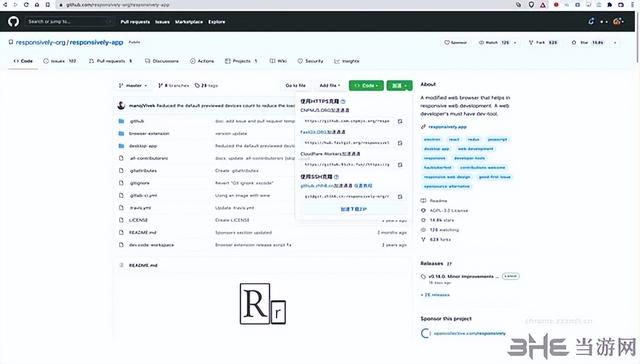The height and width of the screenshot is (364, 640).
Task: Click the help icon beside 使用HTTPS克隆
Action: pos(343,101)
